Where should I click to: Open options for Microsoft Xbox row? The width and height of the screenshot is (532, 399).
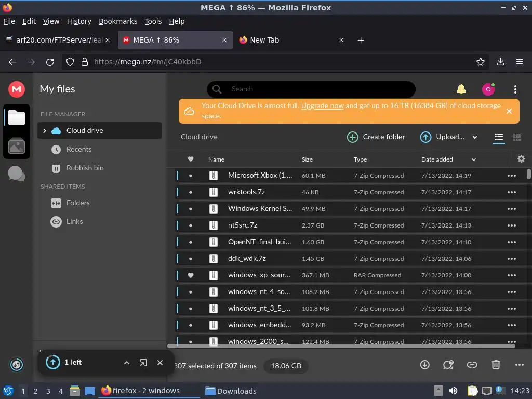pyautogui.click(x=512, y=176)
